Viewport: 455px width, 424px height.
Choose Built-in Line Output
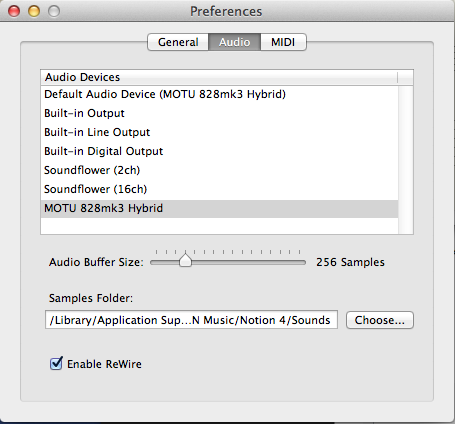[219, 132]
